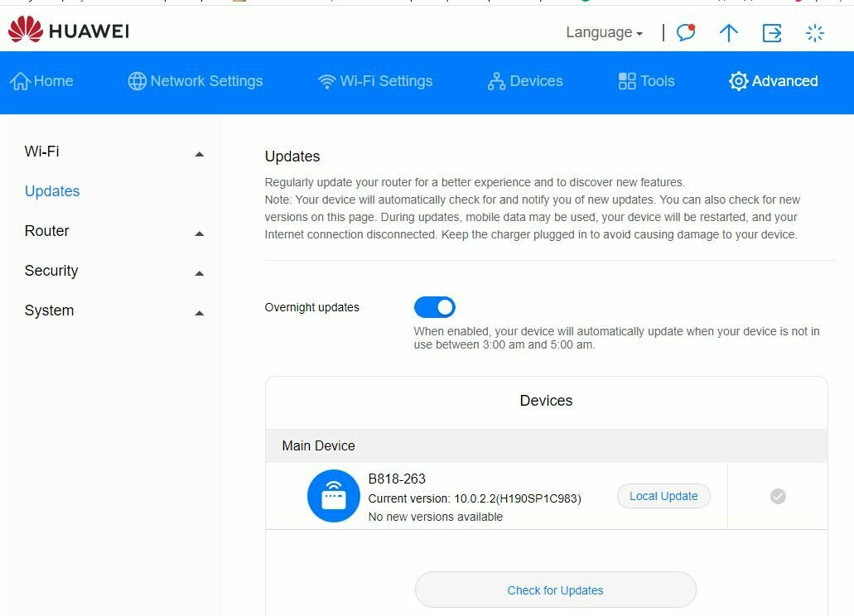Go to the Home tab

pos(41,81)
